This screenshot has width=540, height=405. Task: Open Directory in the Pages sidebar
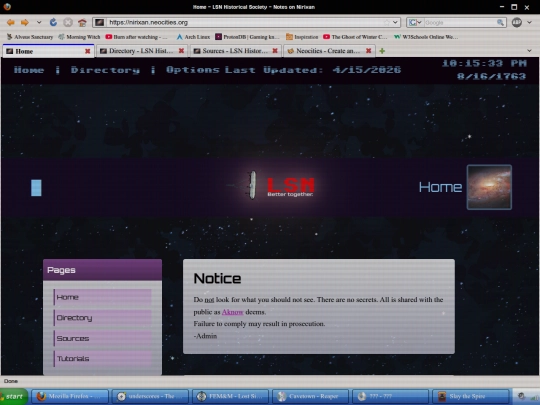coord(102,318)
